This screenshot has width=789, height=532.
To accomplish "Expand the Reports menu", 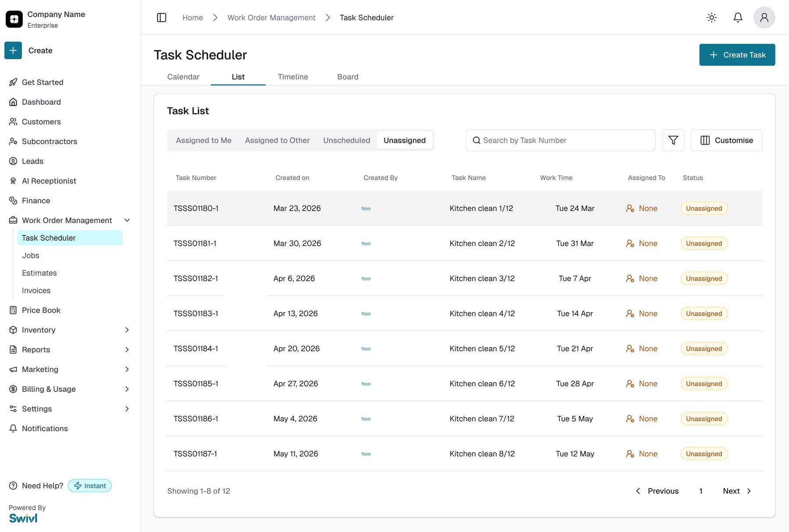I will pos(127,350).
